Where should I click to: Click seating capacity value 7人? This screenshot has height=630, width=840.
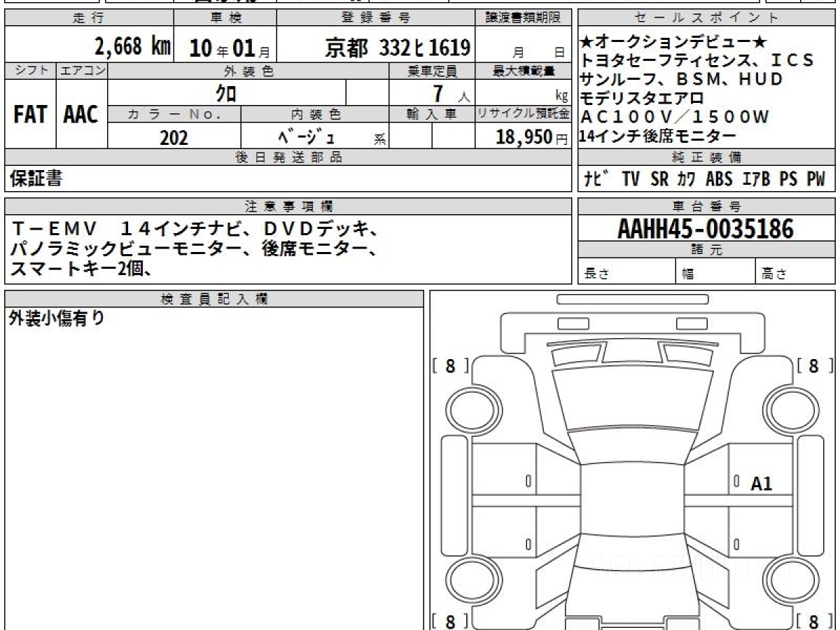click(x=452, y=93)
